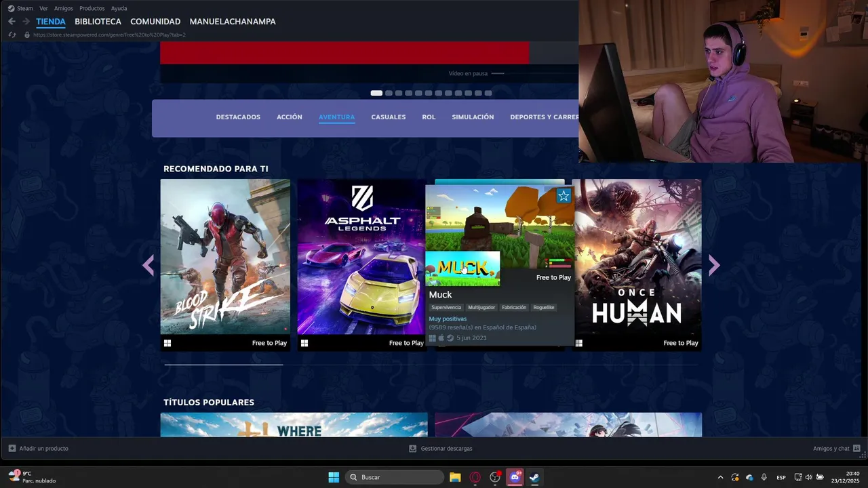
Task: Open the COMUNIDAD section
Action: click(x=155, y=22)
